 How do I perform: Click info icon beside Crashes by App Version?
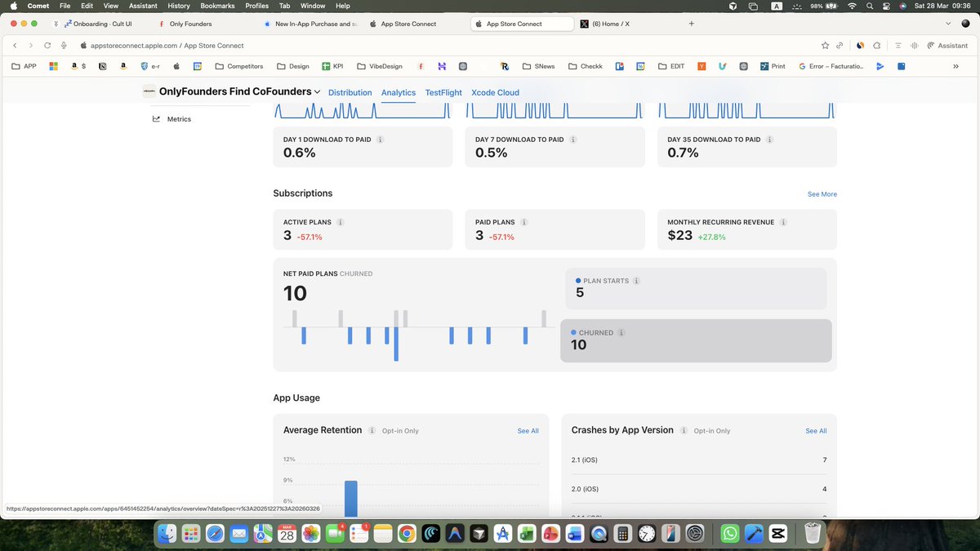tap(684, 430)
